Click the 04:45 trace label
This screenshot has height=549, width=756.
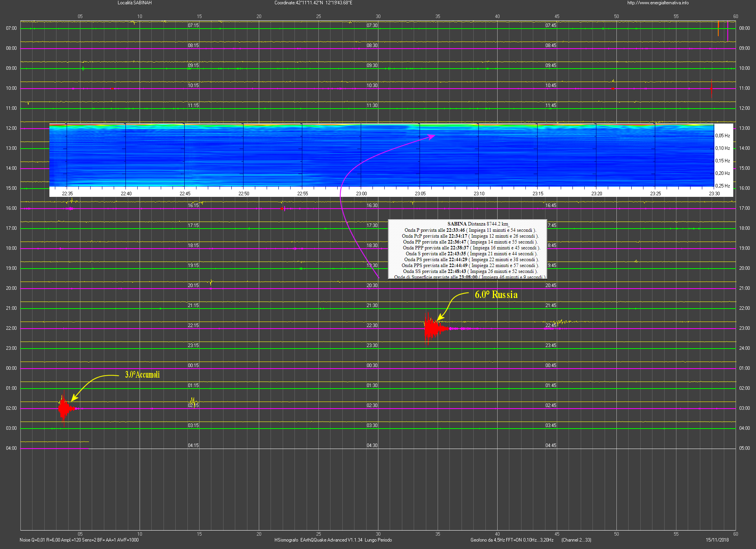551,445
